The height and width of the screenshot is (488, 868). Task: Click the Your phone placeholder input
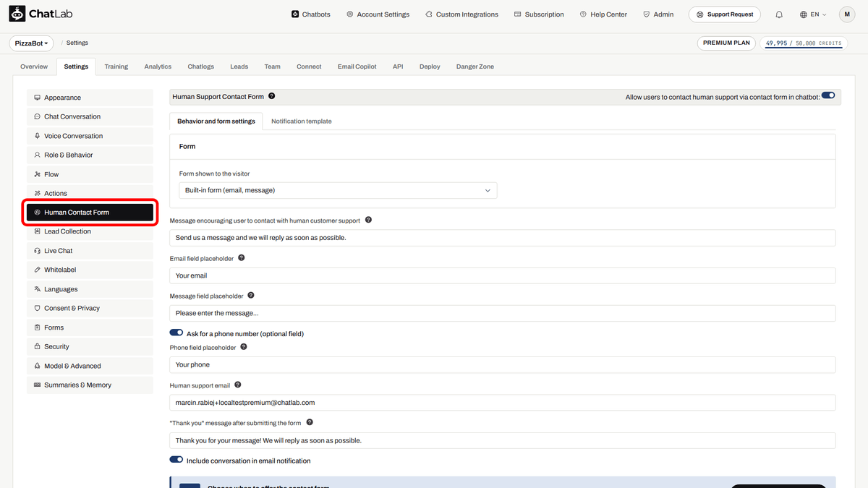tap(503, 365)
